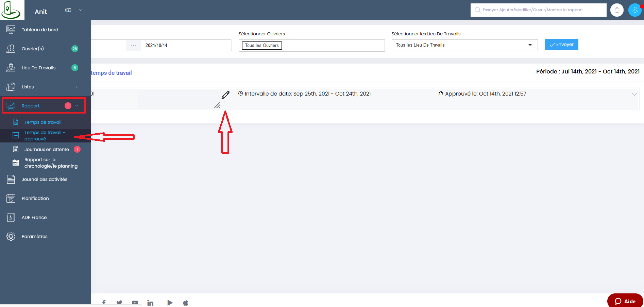The height and width of the screenshot is (307, 644).
Task: Open the notifications bell icon
Action: coord(617,10)
